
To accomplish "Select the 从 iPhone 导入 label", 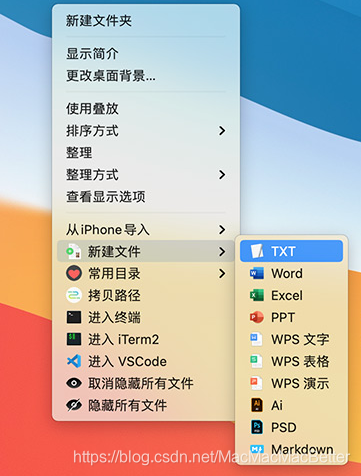I will point(108,229).
